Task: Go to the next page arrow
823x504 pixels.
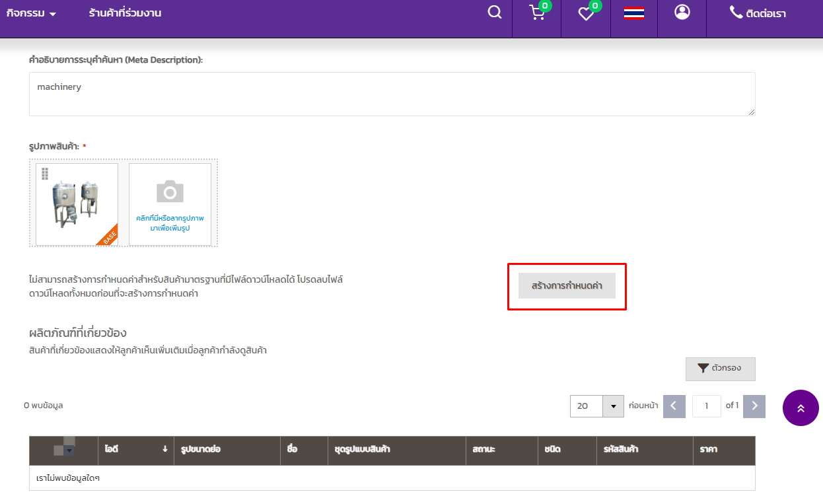Action: pyautogui.click(x=754, y=406)
